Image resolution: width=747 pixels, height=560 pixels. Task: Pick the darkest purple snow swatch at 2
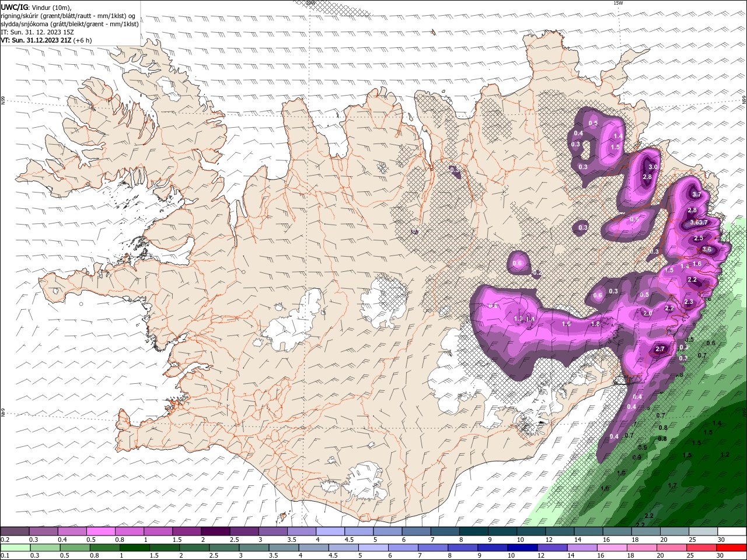215,531
